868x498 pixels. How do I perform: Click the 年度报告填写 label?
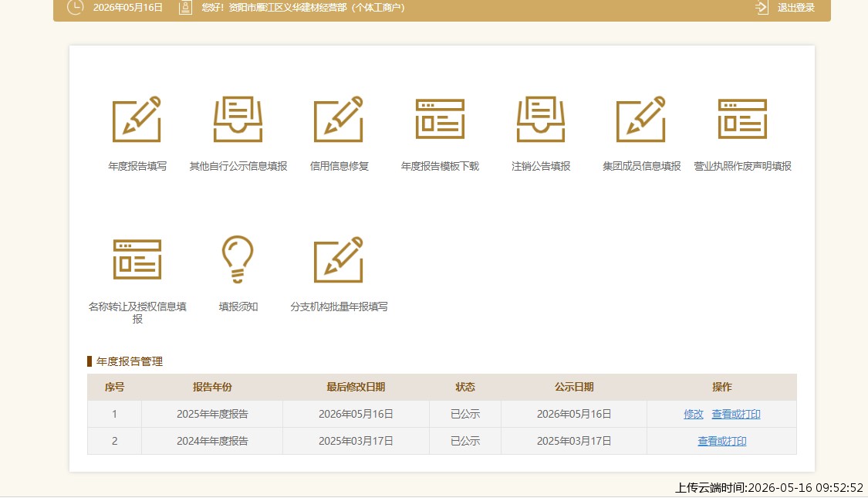[137, 166]
